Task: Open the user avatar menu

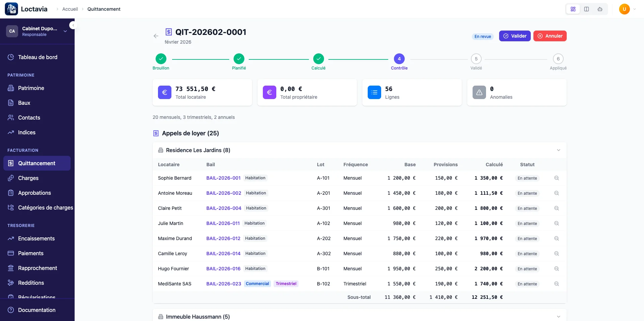Action: (627, 9)
